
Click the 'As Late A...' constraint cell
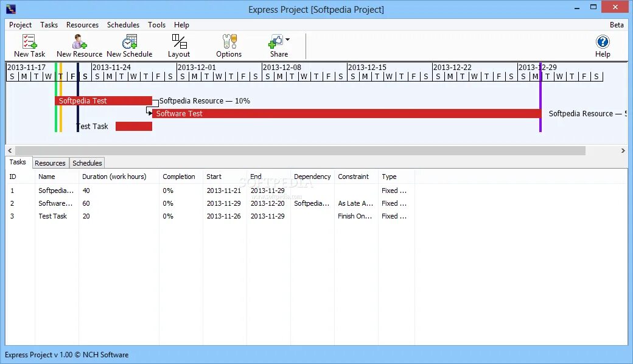pyautogui.click(x=355, y=203)
